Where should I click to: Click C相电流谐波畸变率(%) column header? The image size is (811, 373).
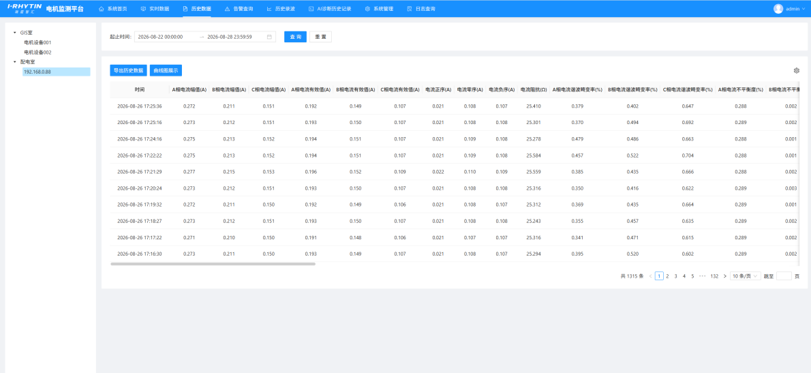click(688, 89)
